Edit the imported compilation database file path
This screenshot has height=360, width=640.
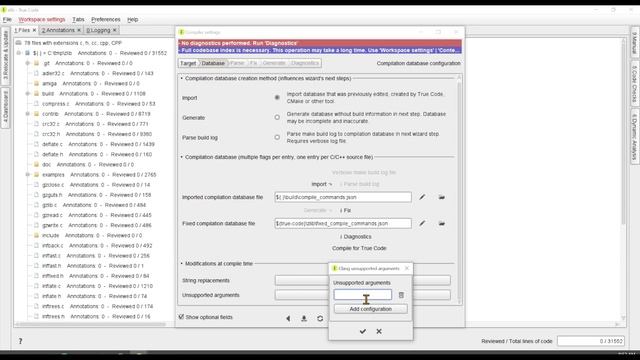pos(422,197)
